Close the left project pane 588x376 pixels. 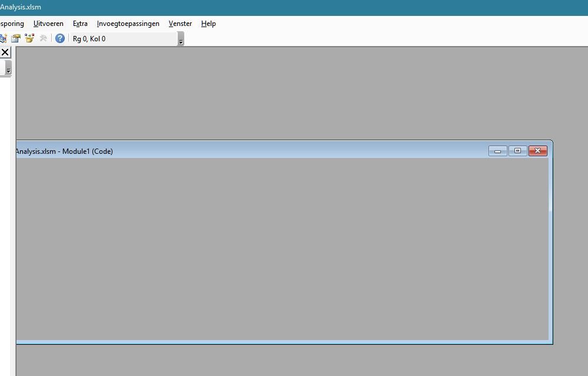tap(5, 52)
